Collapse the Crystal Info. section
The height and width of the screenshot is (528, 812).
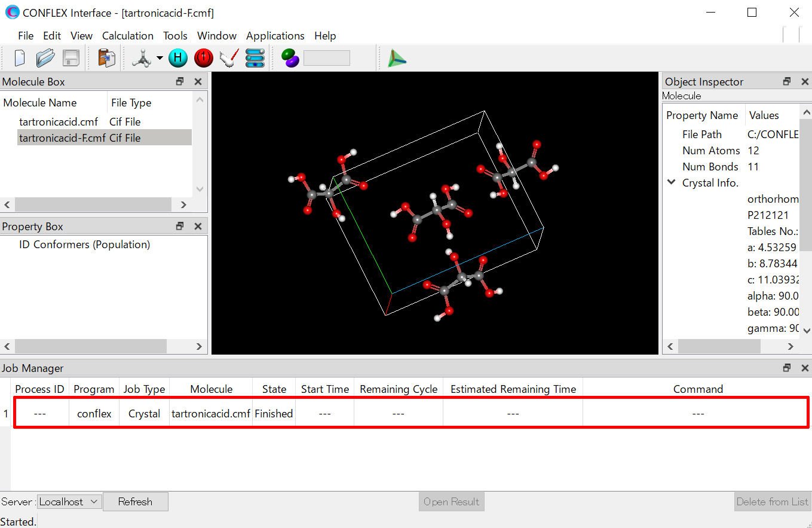[672, 182]
